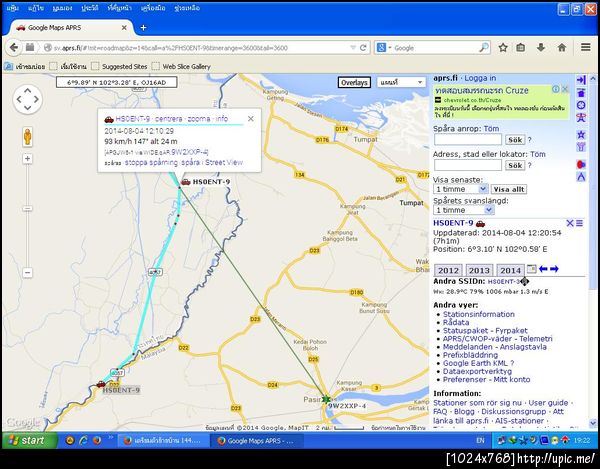The image size is (600, 469).
Task: Open the bookmarks list icon in toolbar
Action: tap(520, 47)
